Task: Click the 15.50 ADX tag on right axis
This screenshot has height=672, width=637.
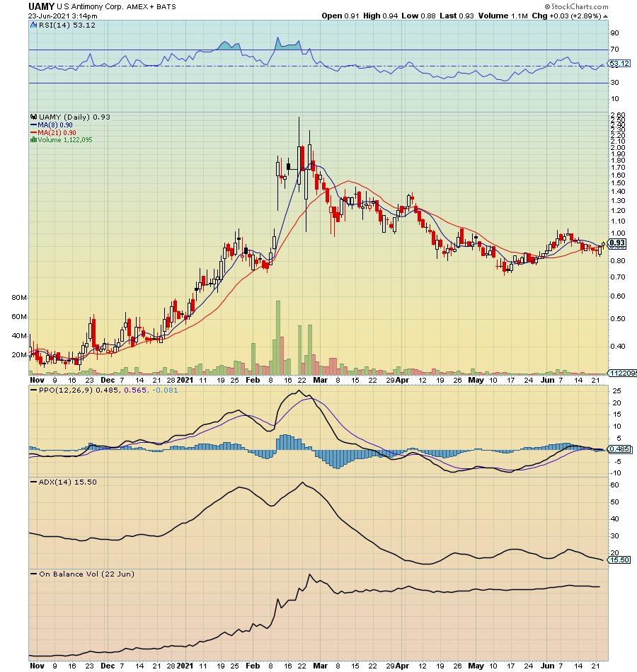Action: 619,560
